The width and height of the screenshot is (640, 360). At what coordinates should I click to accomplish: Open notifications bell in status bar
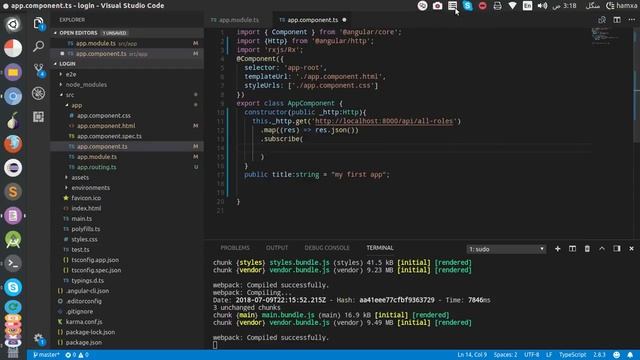(630, 355)
